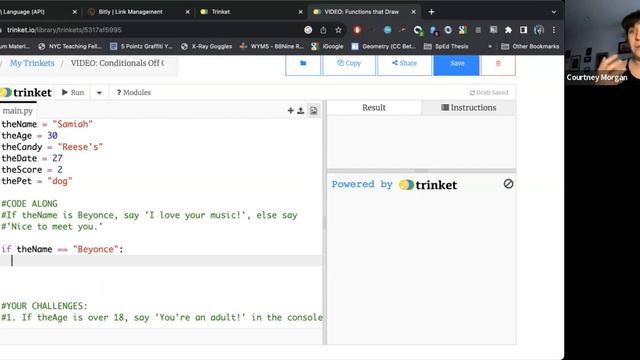Open 'Geometry (CC Bet...' bookmark
The width and height of the screenshot is (640, 360).
click(384, 47)
